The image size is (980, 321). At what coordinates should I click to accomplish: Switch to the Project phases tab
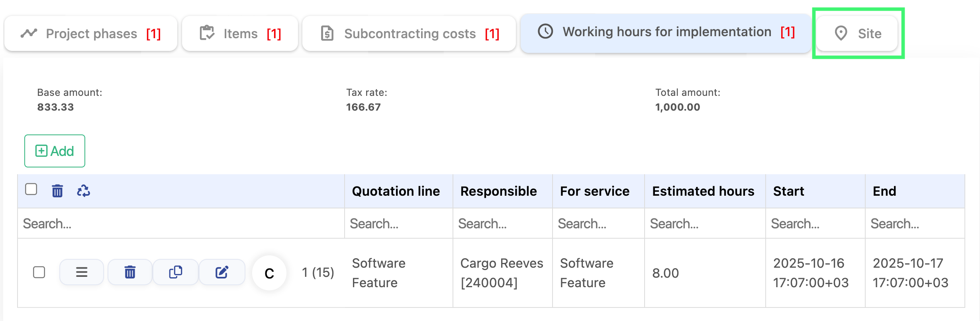point(91,34)
